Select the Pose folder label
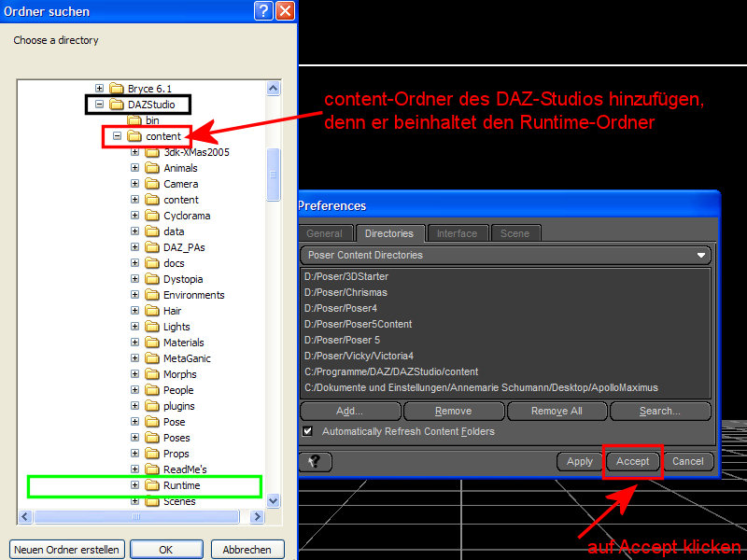Screen dimensions: 747x560 click(x=174, y=422)
